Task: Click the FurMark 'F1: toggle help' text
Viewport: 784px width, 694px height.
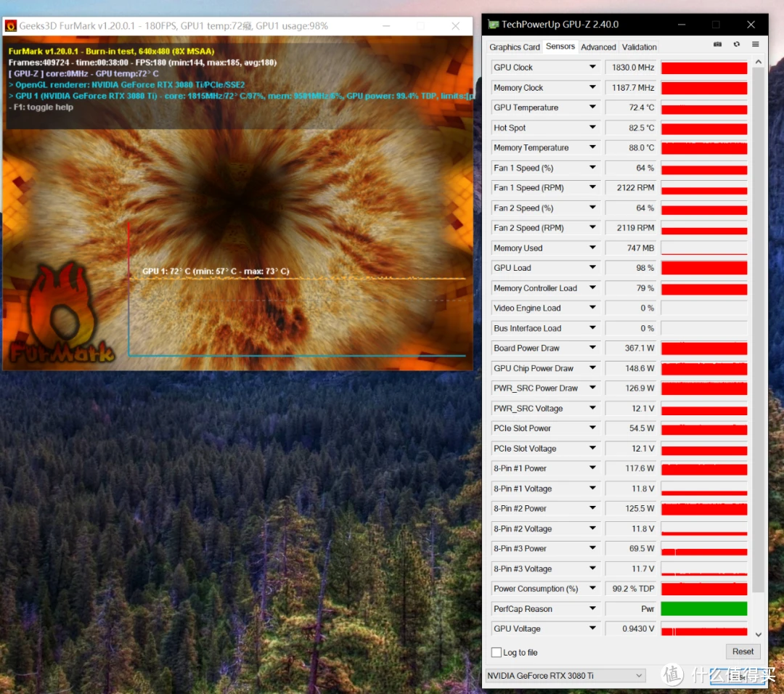Action: tap(44, 107)
